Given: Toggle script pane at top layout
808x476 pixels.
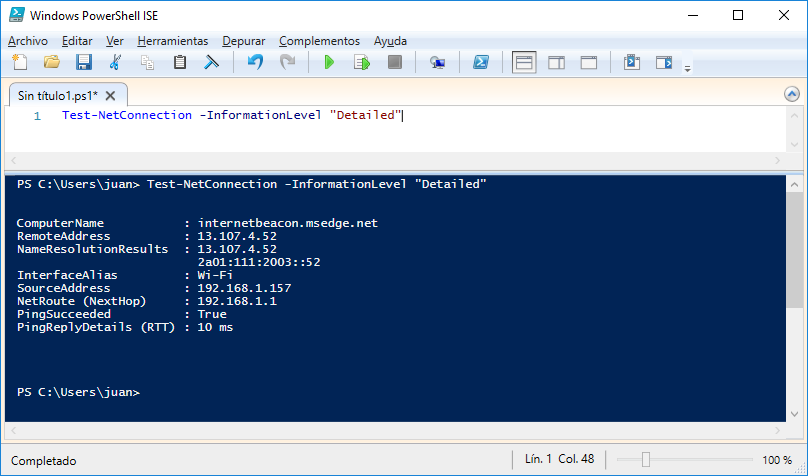Looking at the screenshot, I should coord(524,62).
